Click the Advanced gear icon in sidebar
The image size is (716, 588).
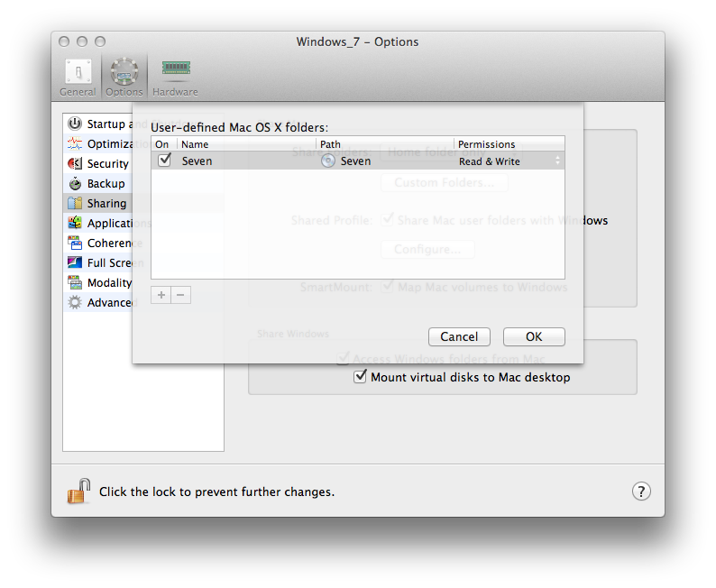[x=75, y=303]
